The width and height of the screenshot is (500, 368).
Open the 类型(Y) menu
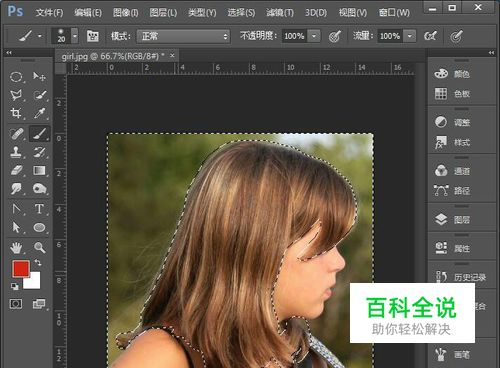click(202, 13)
